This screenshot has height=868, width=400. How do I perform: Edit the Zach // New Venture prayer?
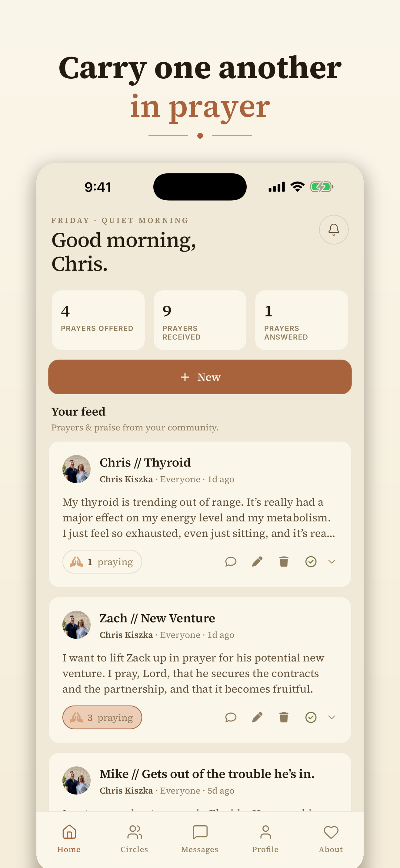257,717
